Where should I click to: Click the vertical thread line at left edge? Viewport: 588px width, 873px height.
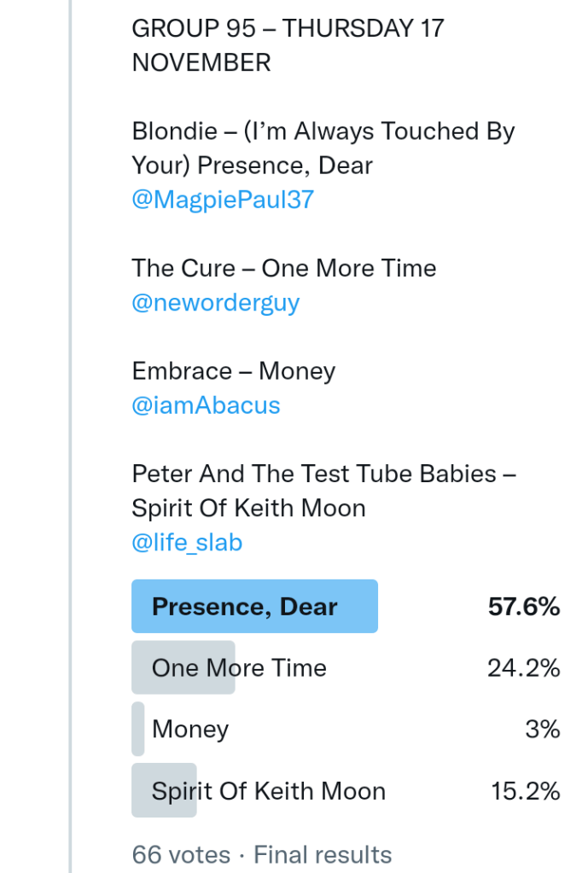click(72, 427)
